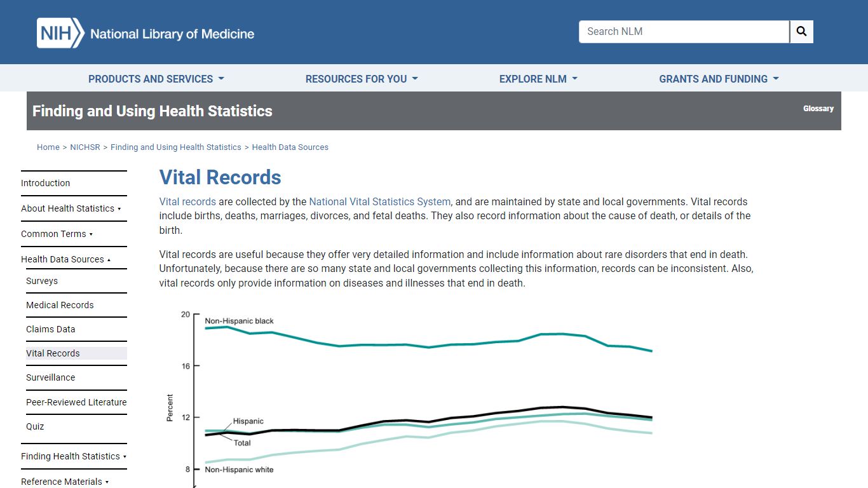Click the Finding and Using Health Statistics banner title
Viewport: 868px width, 488px height.
(x=153, y=111)
